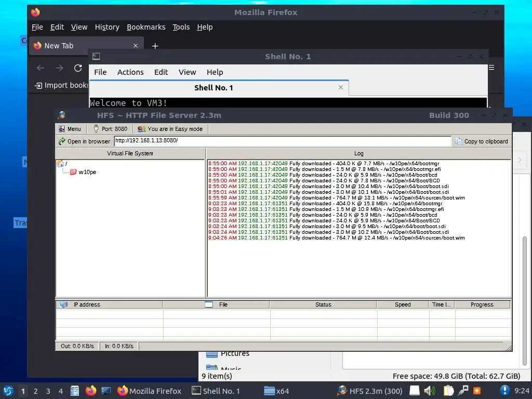Viewport: 532px width, 399px height.
Task: Open the View menu in Shell No. 1
Action: 187,72
